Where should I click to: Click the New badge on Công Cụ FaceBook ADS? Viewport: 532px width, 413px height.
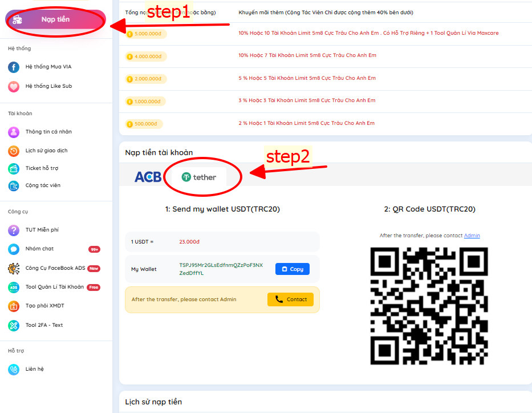coord(94,269)
